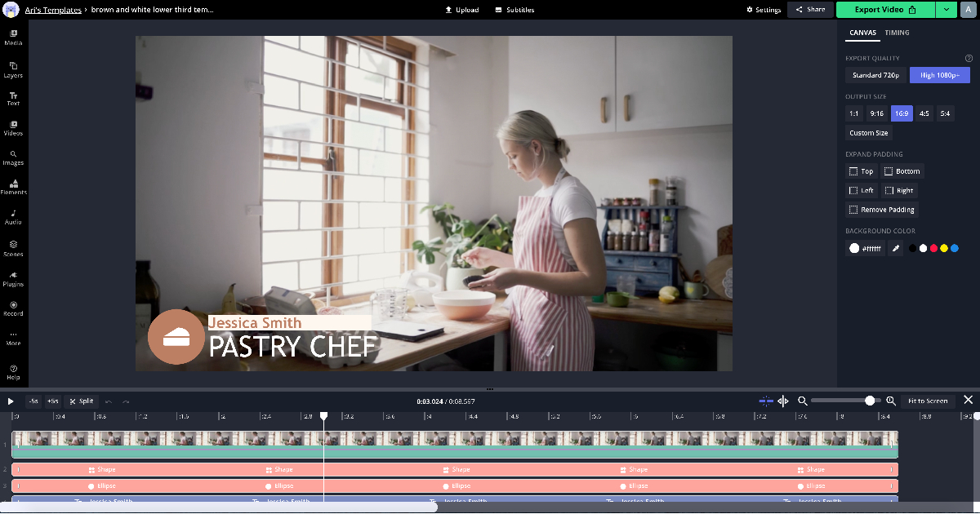
Task: Toggle Top expand padding
Action: point(861,171)
